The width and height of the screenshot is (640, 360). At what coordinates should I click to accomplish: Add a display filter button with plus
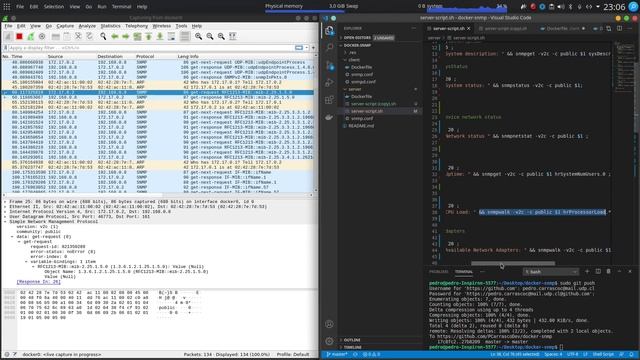[313, 48]
